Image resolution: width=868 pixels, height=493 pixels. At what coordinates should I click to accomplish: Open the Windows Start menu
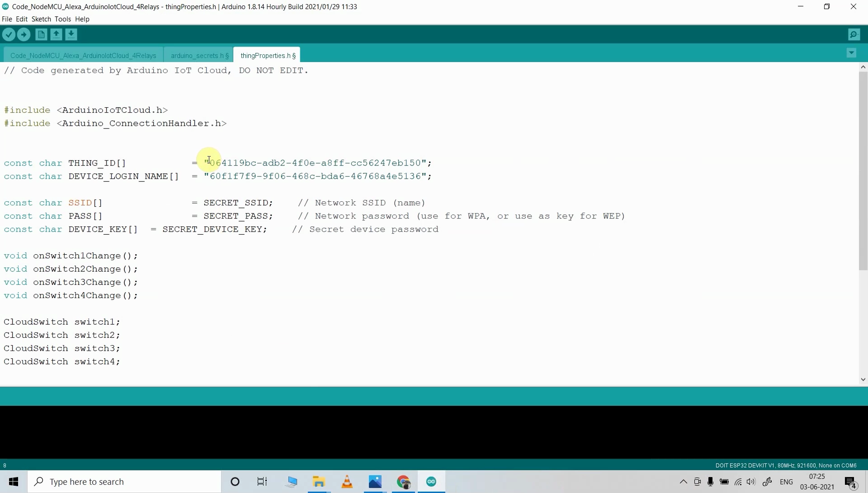point(14,482)
